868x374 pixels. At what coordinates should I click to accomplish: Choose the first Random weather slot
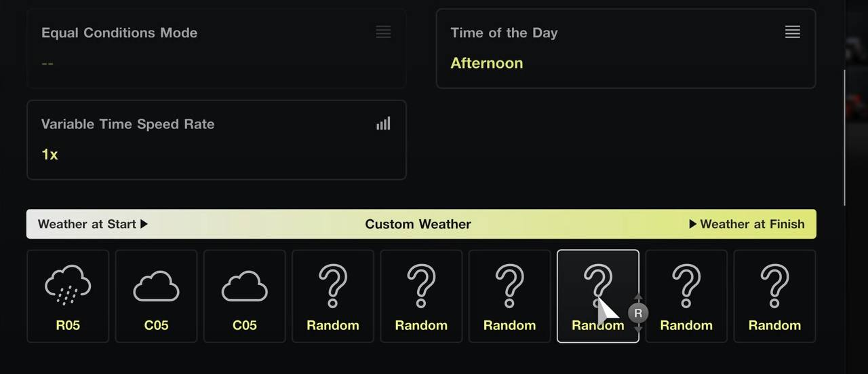pyautogui.click(x=333, y=296)
